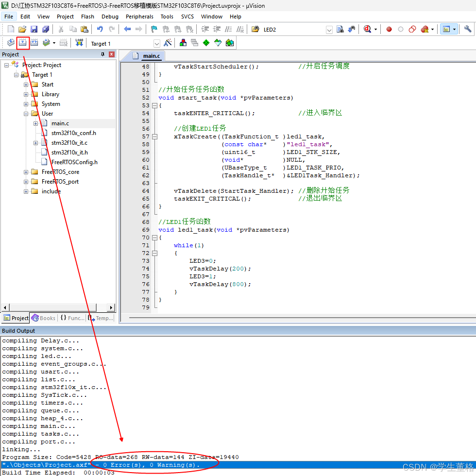Click the Open file icon
The width and height of the screenshot is (476, 476).
(22, 29)
